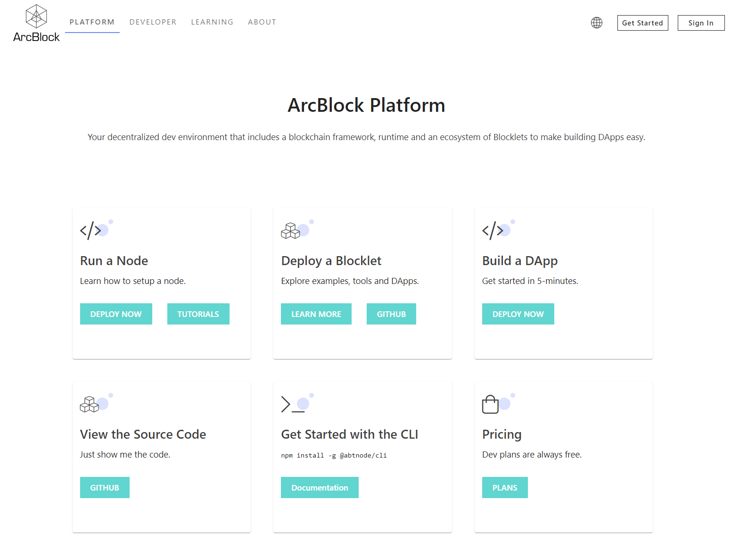Viewport: 756px width, 550px height.
Task: Click the Sign In button
Action: coord(701,23)
